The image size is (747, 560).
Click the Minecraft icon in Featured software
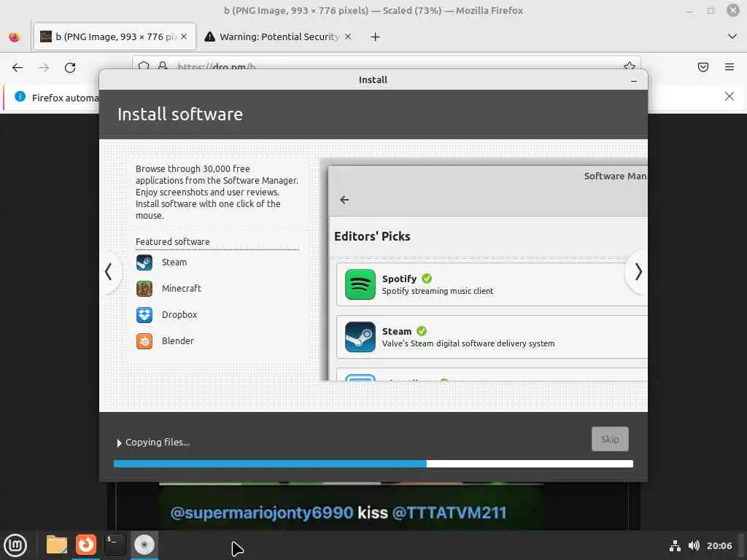pyautogui.click(x=144, y=289)
